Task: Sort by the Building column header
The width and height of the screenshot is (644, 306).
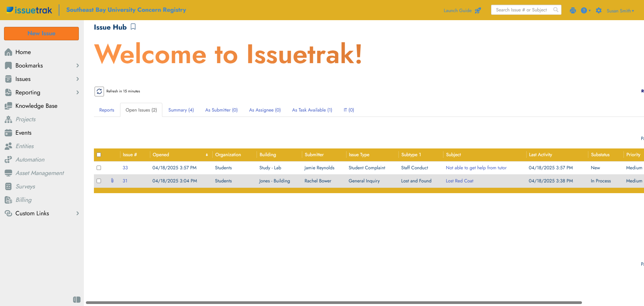Action: pos(268,155)
